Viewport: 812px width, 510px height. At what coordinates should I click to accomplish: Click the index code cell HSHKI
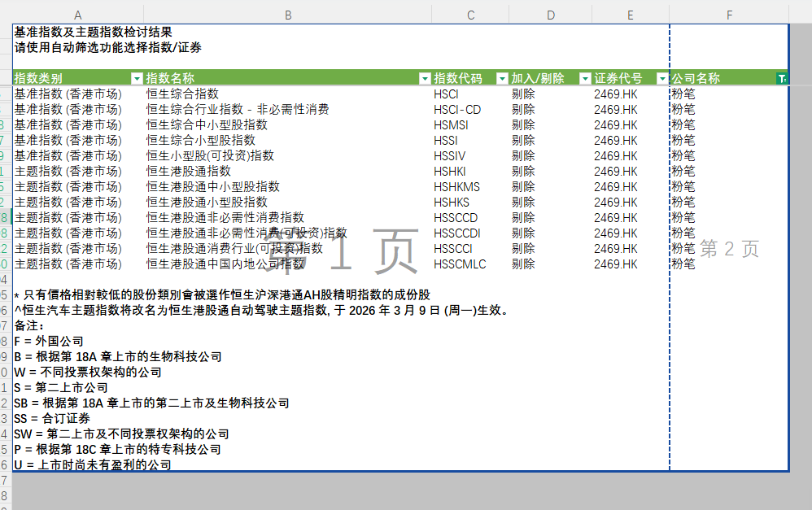point(449,172)
